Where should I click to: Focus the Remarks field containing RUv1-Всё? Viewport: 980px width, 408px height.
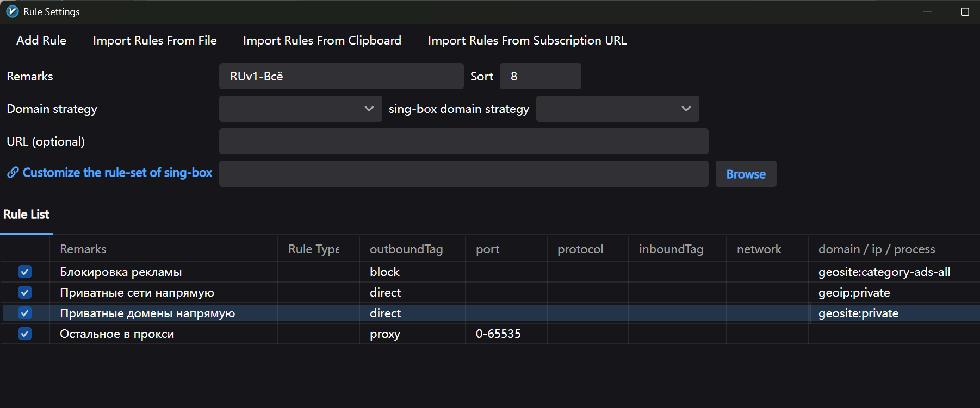point(341,76)
